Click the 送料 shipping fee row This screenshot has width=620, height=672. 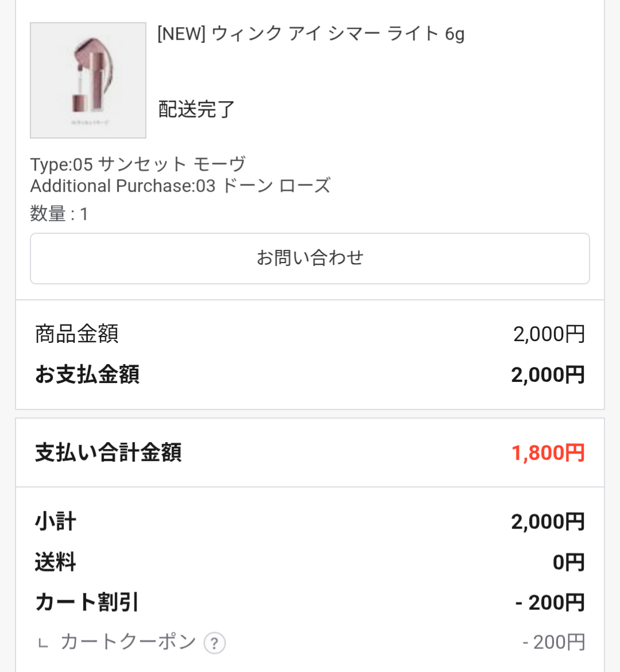(310, 562)
